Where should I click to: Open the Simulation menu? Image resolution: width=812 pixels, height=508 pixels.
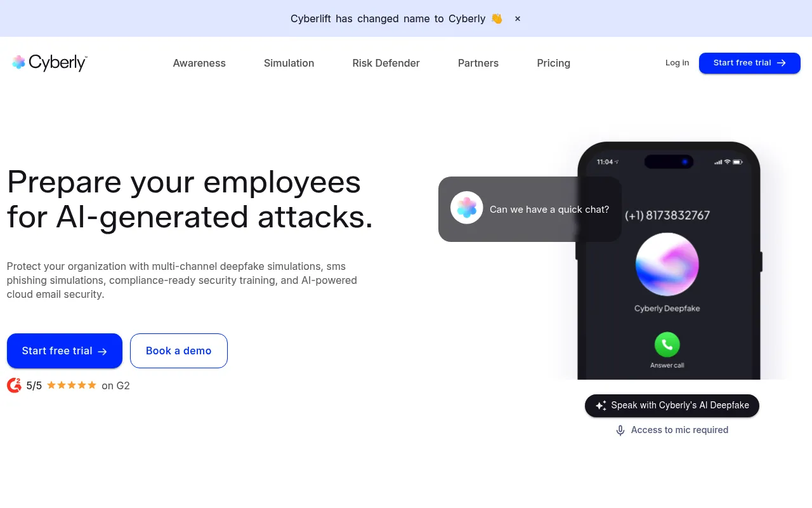pyautogui.click(x=289, y=63)
